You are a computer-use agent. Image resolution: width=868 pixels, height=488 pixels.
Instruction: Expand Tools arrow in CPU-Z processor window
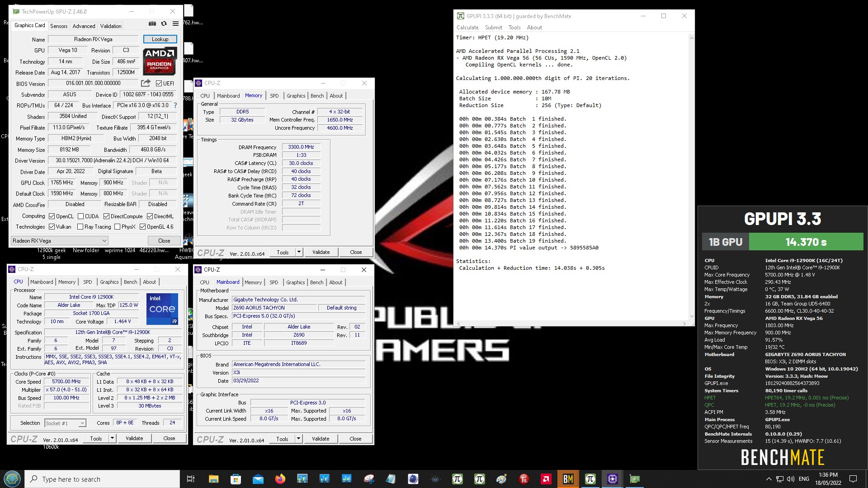coord(112,438)
